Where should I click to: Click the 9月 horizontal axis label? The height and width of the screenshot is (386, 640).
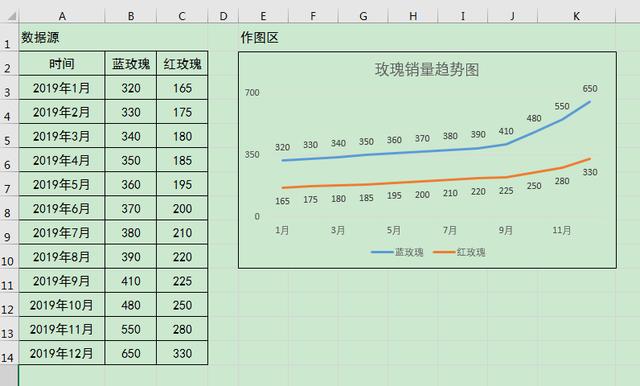[x=505, y=231]
